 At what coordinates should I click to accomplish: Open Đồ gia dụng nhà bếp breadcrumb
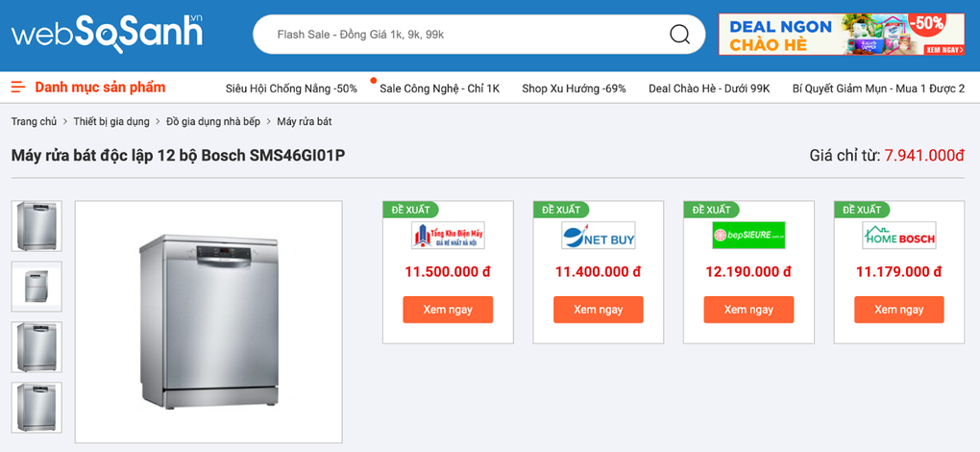(212, 122)
